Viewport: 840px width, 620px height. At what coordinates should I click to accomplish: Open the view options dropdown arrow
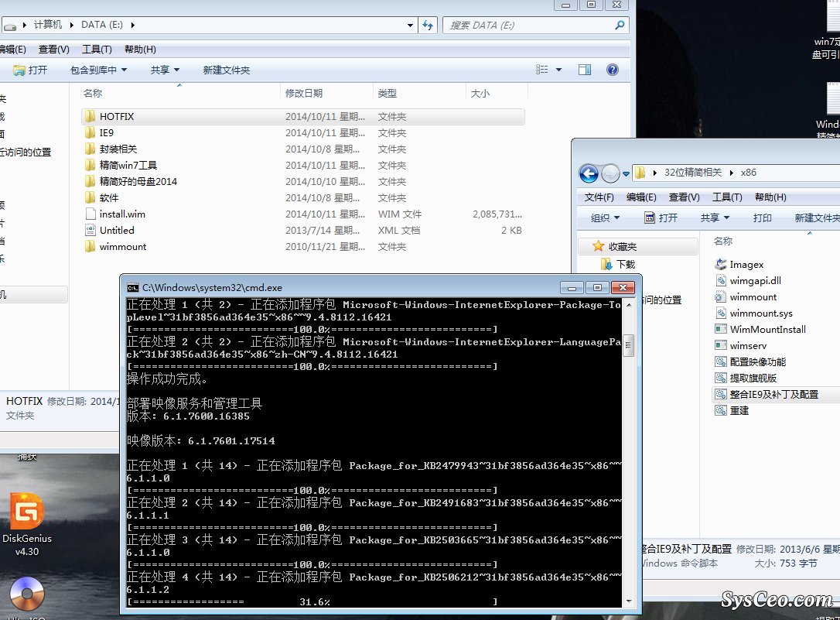pos(558,70)
